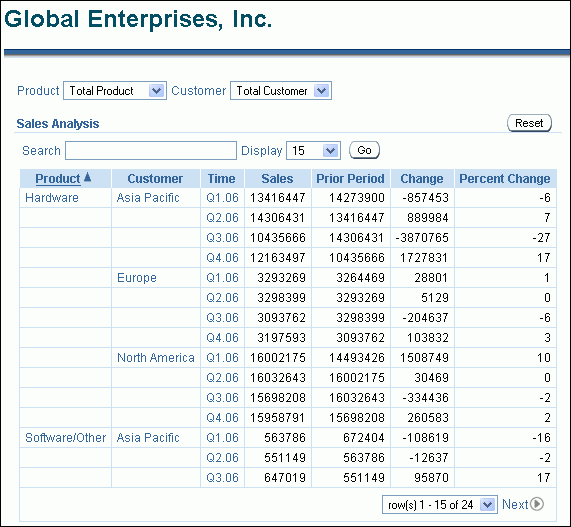Click the percent change value -27
This screenshot has width=571, height=527.
(x=541, y=238)
